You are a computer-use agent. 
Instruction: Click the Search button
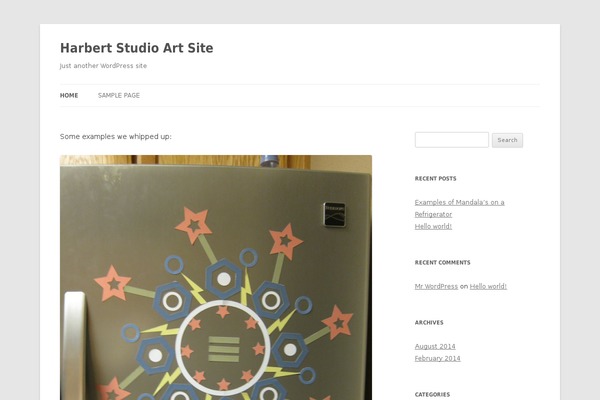coord(507,140)
